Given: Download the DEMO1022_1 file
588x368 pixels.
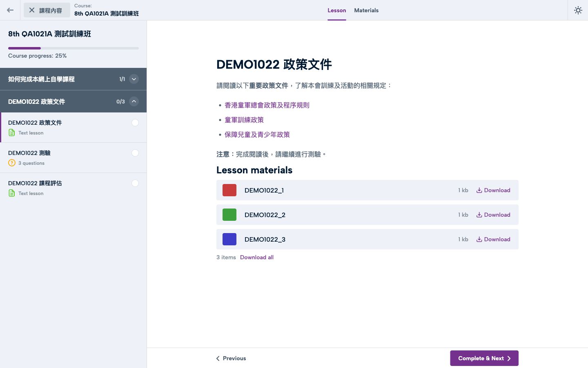Looking at the screenshot, I should pyautogui.click(x=493, y=190).
